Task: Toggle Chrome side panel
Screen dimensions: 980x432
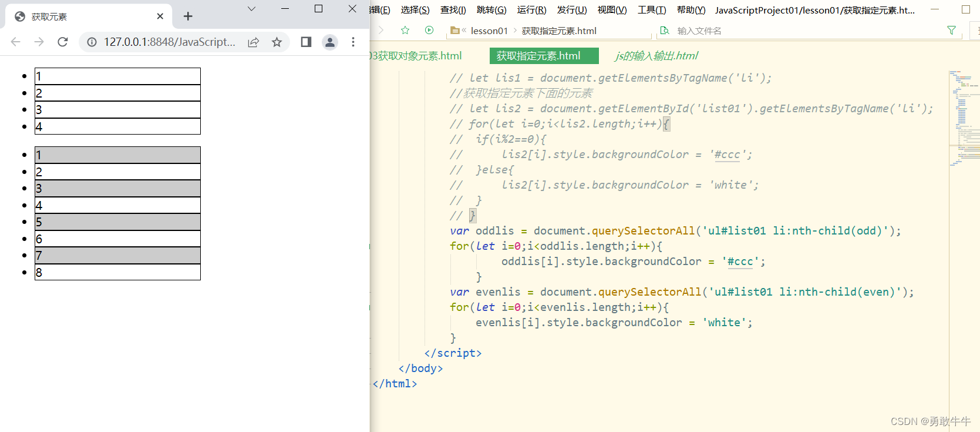Action: click(306, 42)
